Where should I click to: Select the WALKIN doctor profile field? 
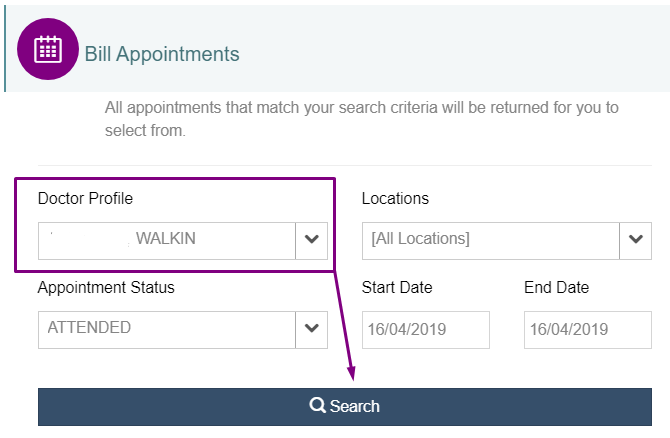click(167, 240)
